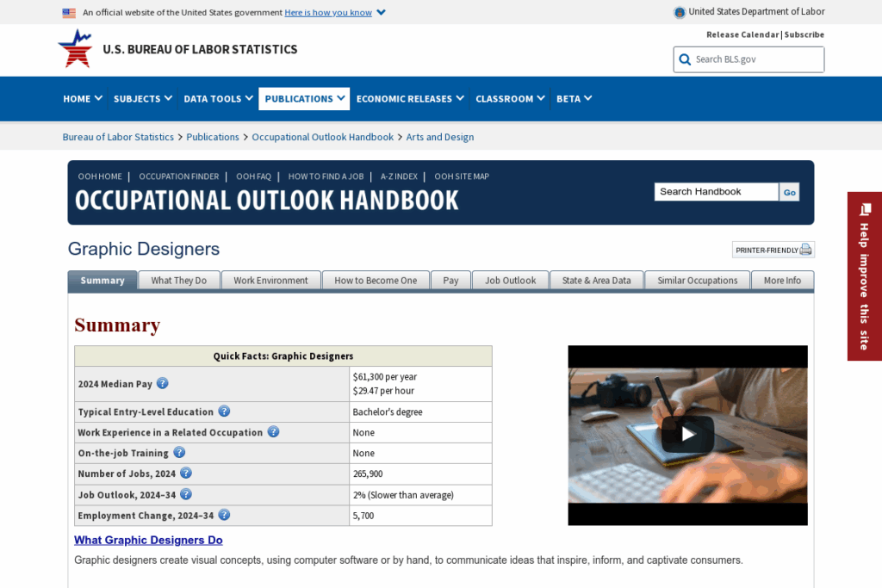
Task: Click the On-the-job Training question mark icon
Action: (x=179, y=452)
